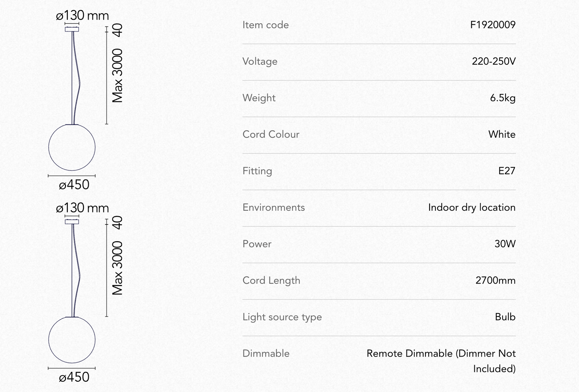Click the top ceiling canopy drawing
Viewport: 579px width, 392px height.
coord(72,29)
